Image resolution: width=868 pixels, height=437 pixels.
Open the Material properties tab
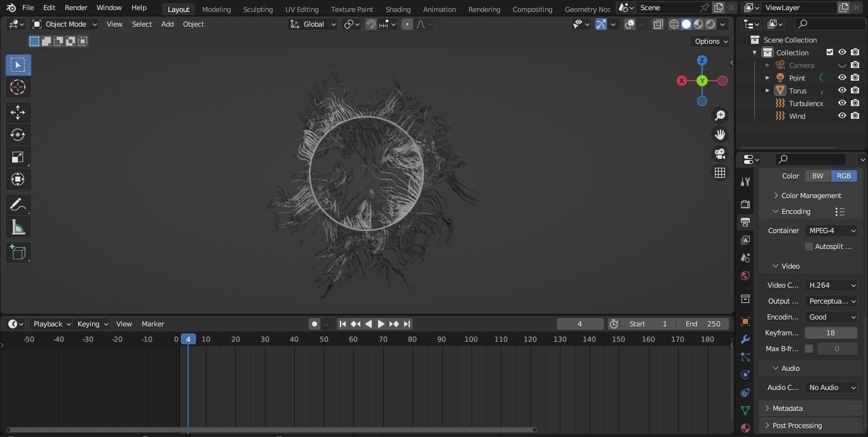coord(745,427)
